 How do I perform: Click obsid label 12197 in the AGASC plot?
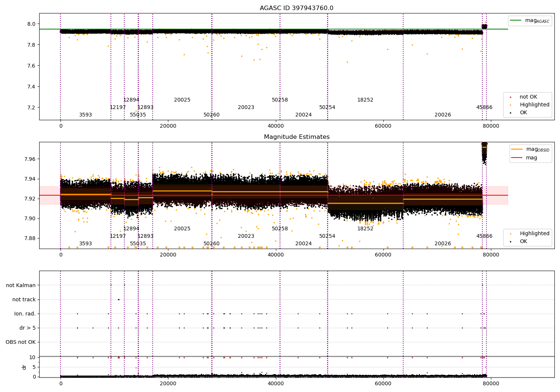[x=118, y=108]
